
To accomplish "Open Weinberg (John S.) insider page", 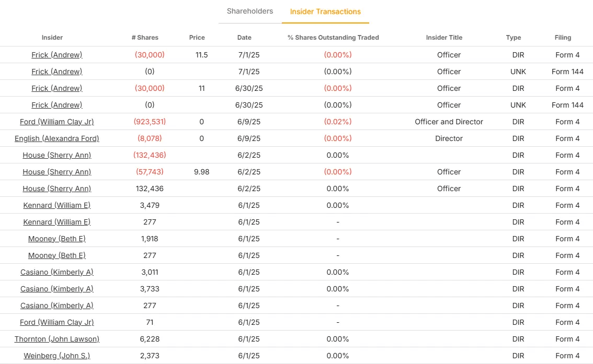I will click(56, 356).
